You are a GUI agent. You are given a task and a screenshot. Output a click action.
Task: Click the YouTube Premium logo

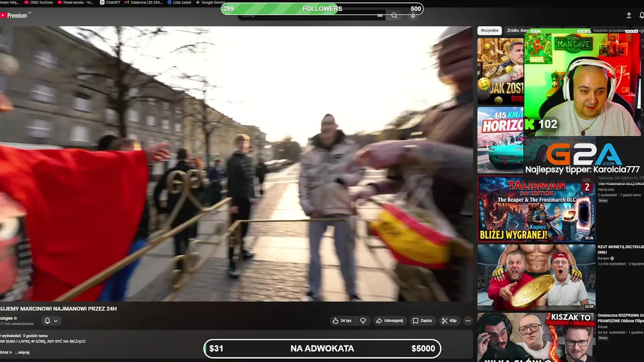coord(14,16)
